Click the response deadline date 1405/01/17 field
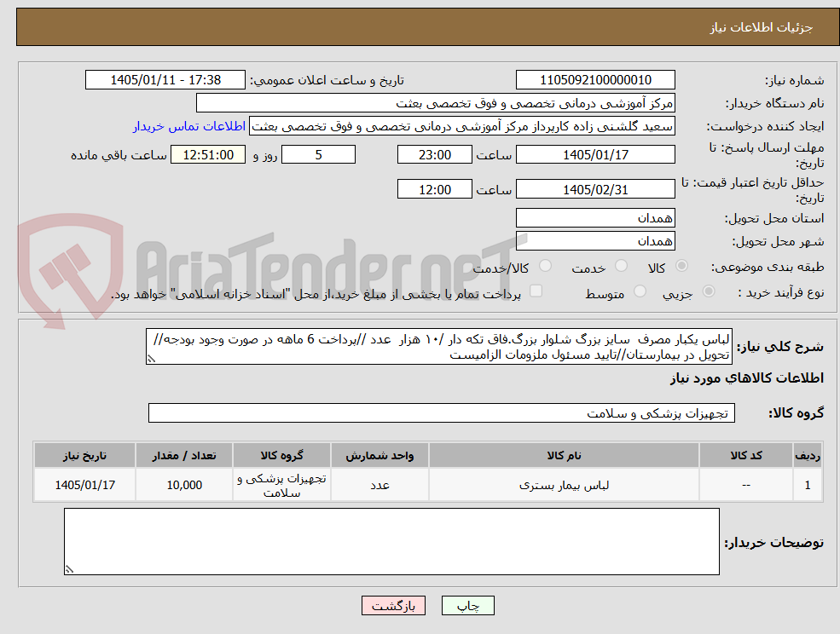The height and width of the screenshot is (634, 840). [x=595, y=155]
